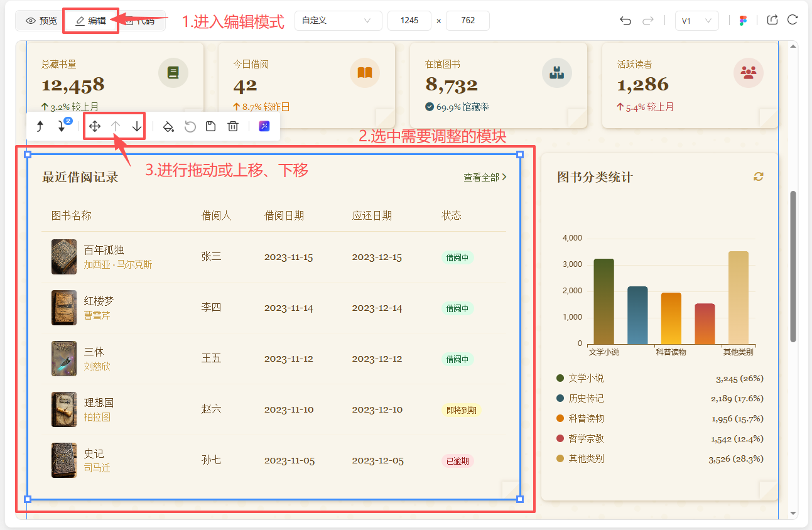
Task: Click the purple AI magic wand icon
Action: coord(264,126)
